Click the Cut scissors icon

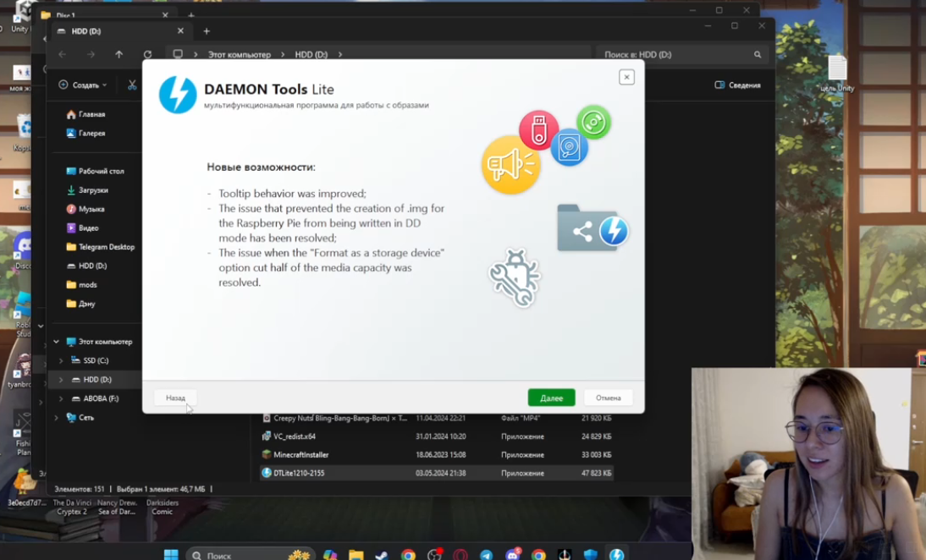132,85
